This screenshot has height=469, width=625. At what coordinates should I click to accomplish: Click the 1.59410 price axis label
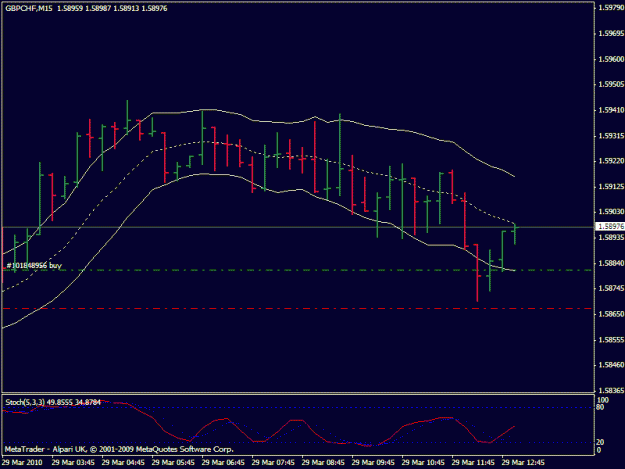[x=611, y=110]
